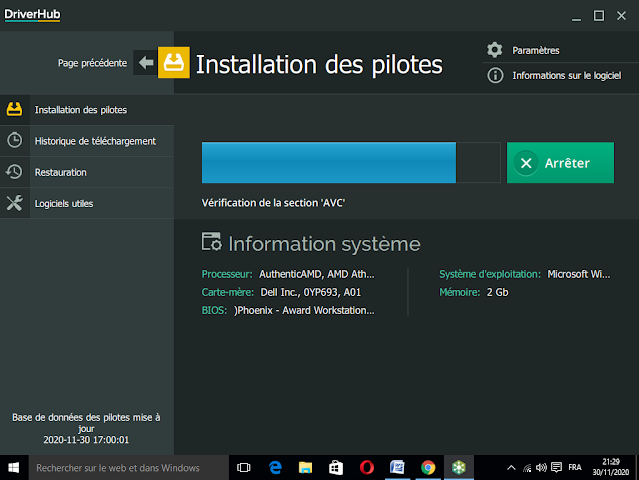Image resolution: width=639 pixels, height=480 pixels.
Task: Maximize the DriverHub window
Action: pyautogui.click(x=599, y=16)
